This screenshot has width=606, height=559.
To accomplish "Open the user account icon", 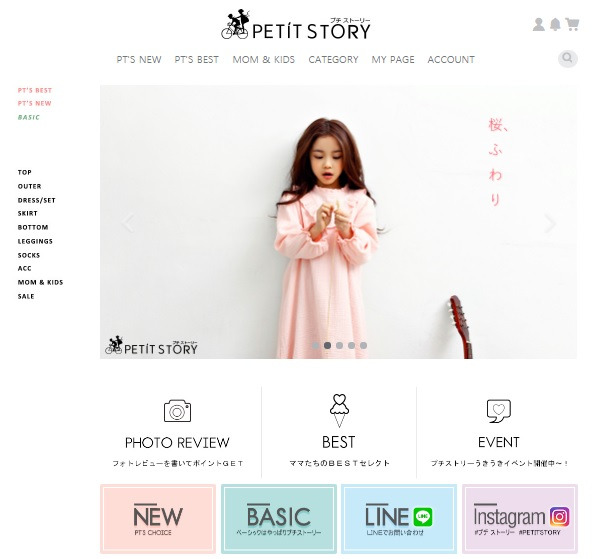I will pyautogui.click(x=538, y=24).
